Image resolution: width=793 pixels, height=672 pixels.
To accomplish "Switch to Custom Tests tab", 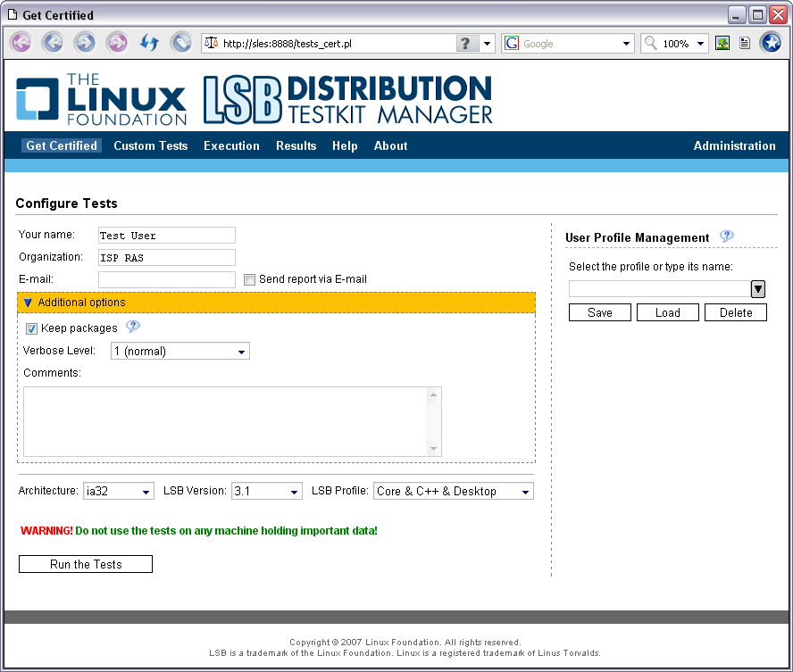I will tap(151, 145).
